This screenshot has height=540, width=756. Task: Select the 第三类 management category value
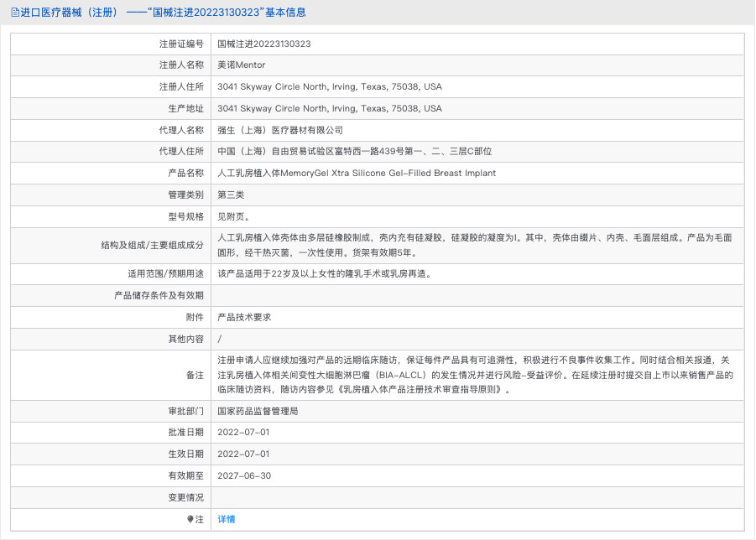(231, 195)
